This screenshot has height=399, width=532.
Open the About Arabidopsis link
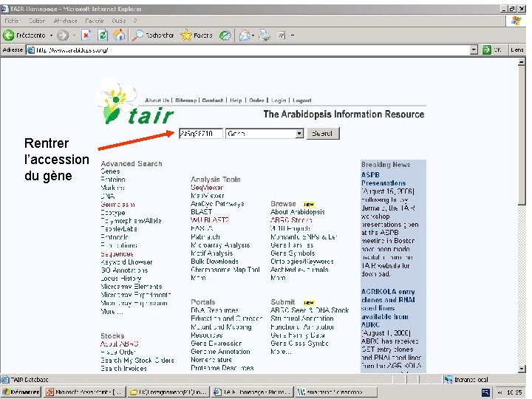point(298,212)
